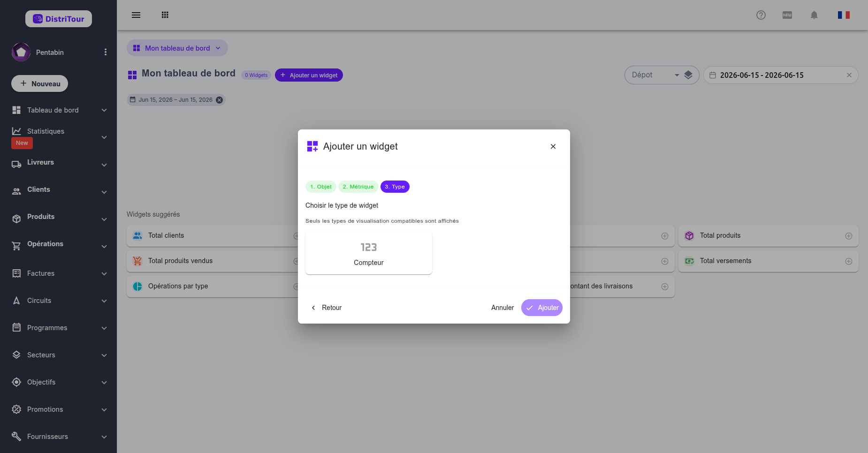Close the Ajouter un widget dialog
This screenshot has width=868, height=453.
point(553,146)
